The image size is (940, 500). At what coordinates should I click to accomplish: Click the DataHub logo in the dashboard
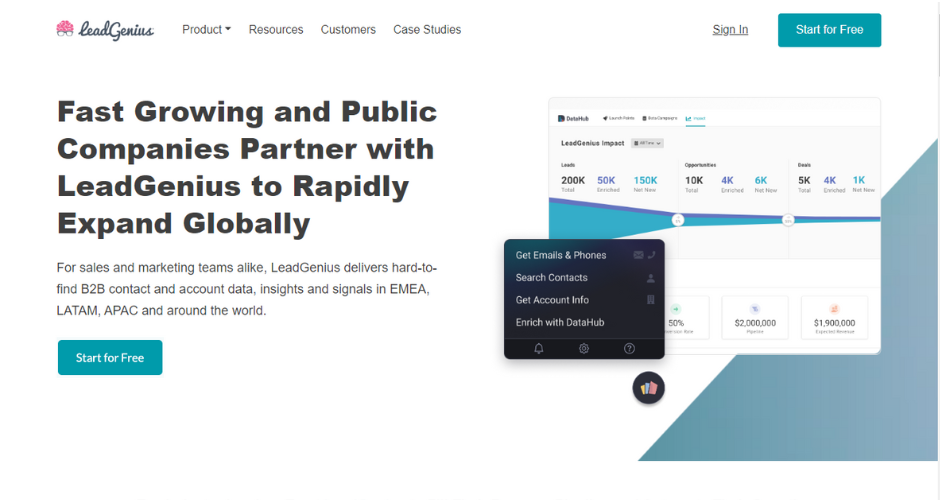574,119
